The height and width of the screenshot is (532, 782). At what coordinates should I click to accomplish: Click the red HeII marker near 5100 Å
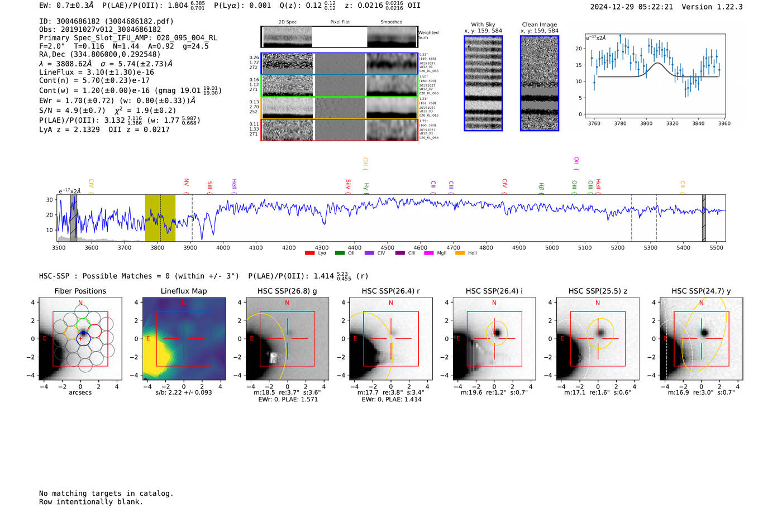point(598,185)
